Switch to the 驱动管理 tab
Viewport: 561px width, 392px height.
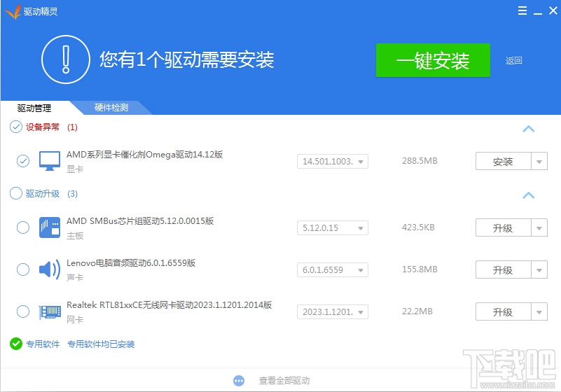coord(34,108)
